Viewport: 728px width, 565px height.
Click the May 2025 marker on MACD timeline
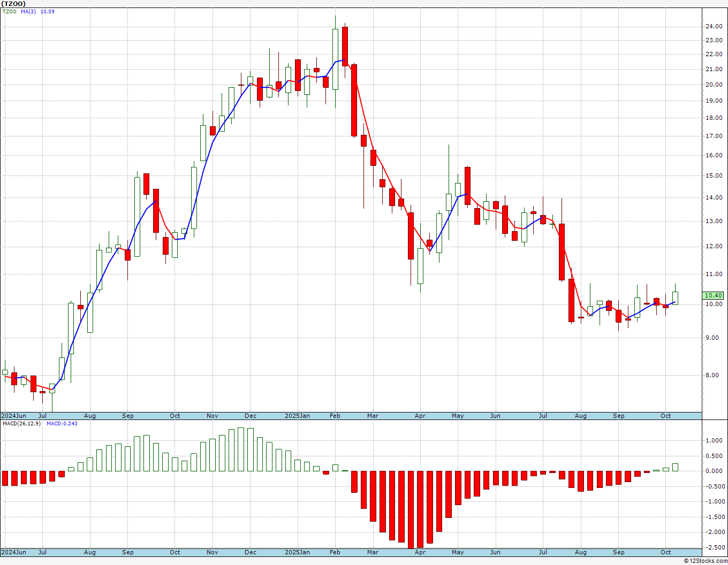pyautogui.click(x=458, y=552)
